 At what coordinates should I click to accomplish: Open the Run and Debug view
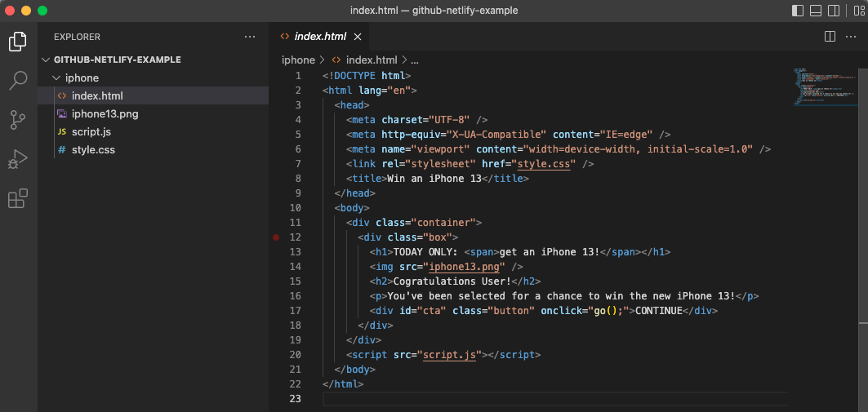click(18, 159)
